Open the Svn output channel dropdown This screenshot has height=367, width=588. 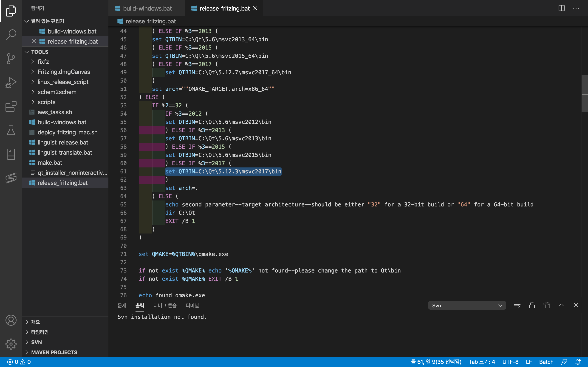pyautogui.click(x=467, y=306)
